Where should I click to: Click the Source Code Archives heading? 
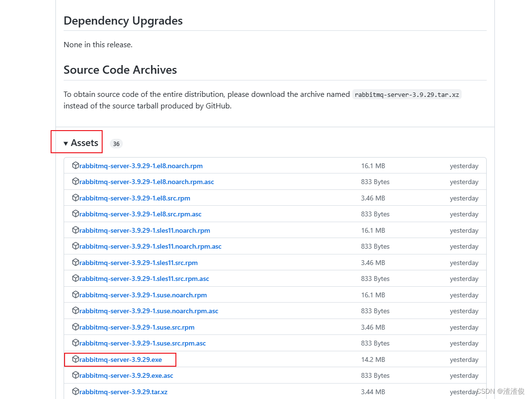coord(120,70)
